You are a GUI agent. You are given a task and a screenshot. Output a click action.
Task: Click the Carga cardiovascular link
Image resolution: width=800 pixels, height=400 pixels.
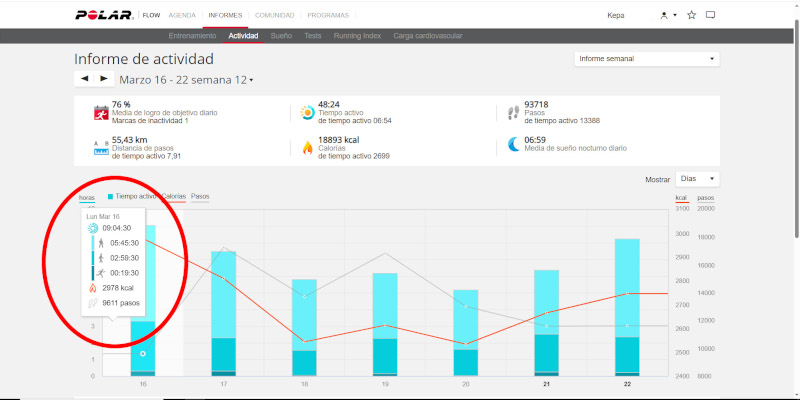click(429, 36)
